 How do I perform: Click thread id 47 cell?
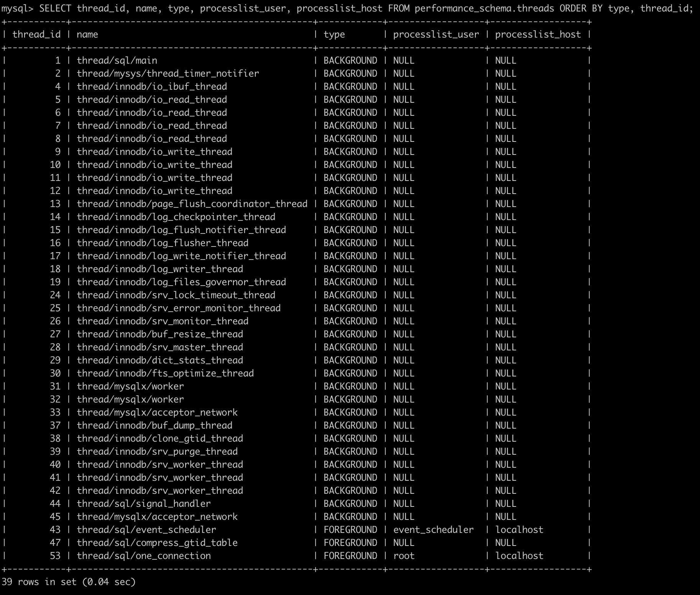click(55, 543)
